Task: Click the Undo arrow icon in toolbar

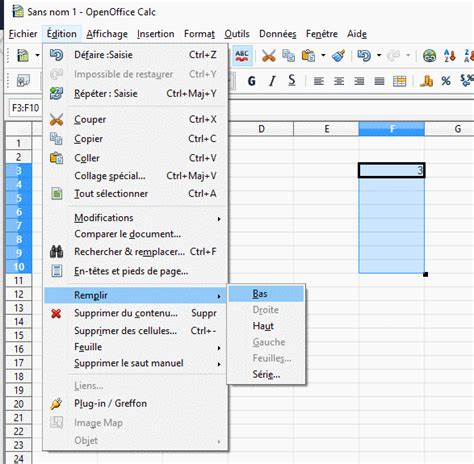Action: pyautogui.click(x=364, y=56)
